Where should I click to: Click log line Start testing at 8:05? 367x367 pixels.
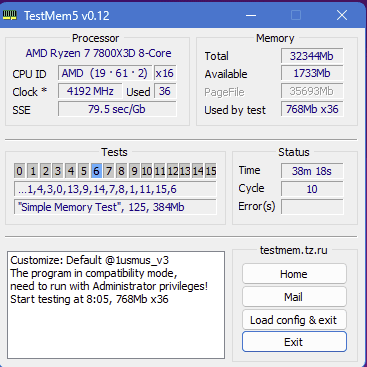(x=89, y=299)
